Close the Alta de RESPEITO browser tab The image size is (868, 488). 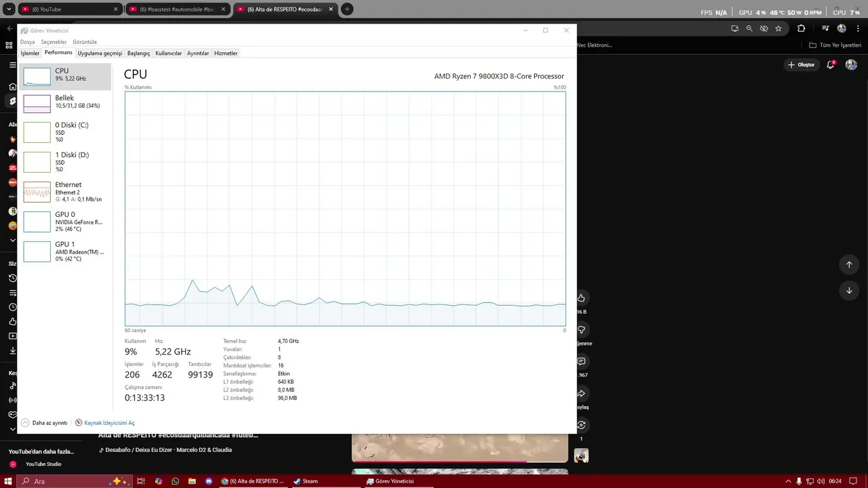click(331, 9)
